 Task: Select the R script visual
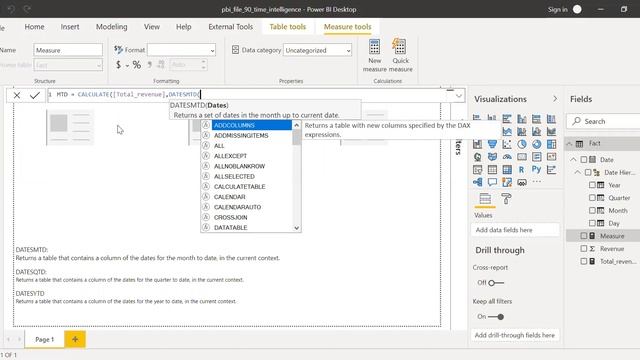[522, 169]
